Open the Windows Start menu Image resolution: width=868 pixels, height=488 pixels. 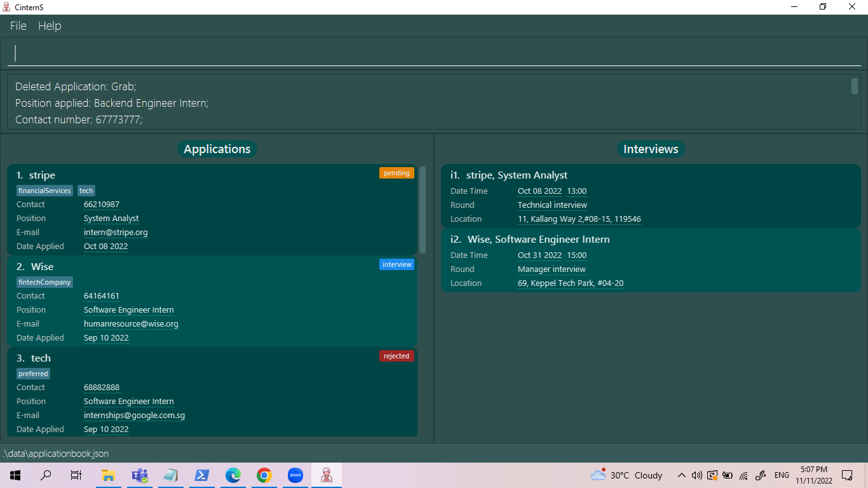[15, 475]
